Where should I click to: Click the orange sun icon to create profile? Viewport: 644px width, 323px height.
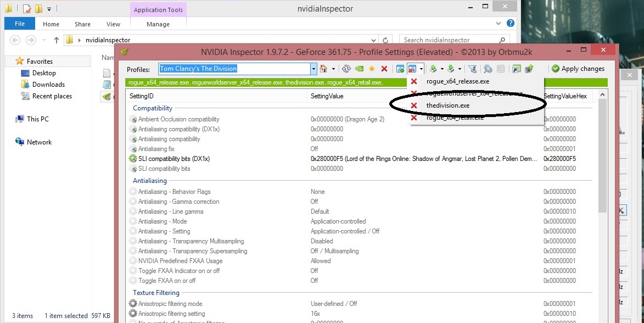click(x=372, y=69)
